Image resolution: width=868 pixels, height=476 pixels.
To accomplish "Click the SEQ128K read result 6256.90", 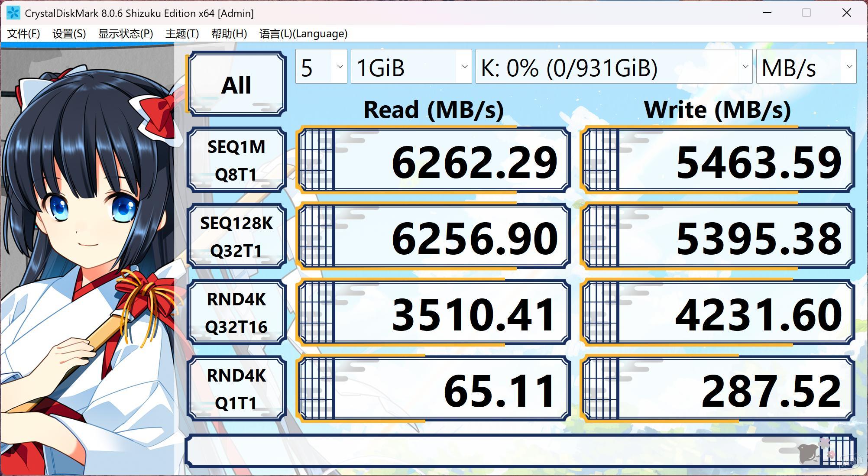I will coord(434,236).
